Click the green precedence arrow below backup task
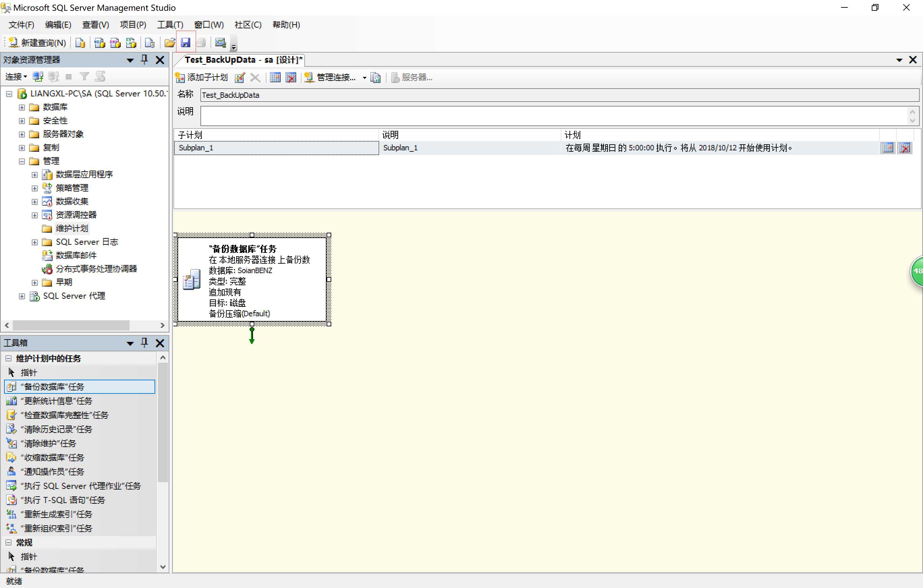The width and height of the screenshot is (923, 588). 252,335
